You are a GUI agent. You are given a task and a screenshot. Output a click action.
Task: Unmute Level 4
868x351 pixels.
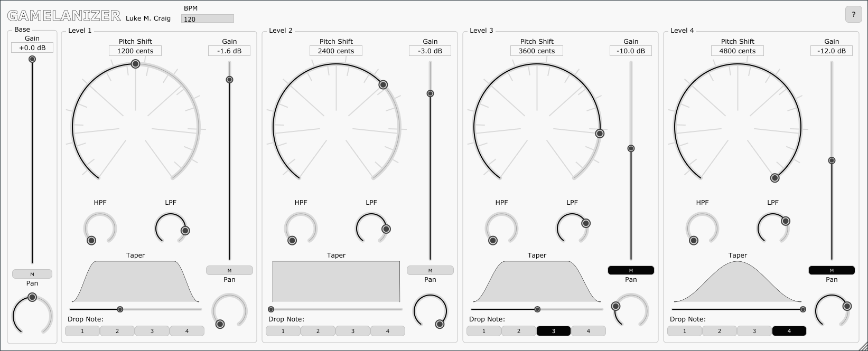832,270
